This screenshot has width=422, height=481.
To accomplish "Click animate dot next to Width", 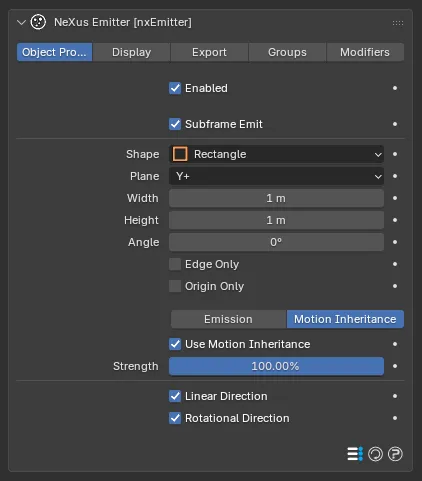I will click(395, 198).
